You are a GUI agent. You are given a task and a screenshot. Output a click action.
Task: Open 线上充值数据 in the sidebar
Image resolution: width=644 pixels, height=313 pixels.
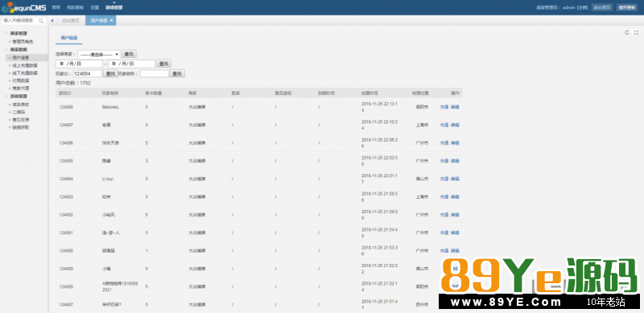tap(25, 65)
